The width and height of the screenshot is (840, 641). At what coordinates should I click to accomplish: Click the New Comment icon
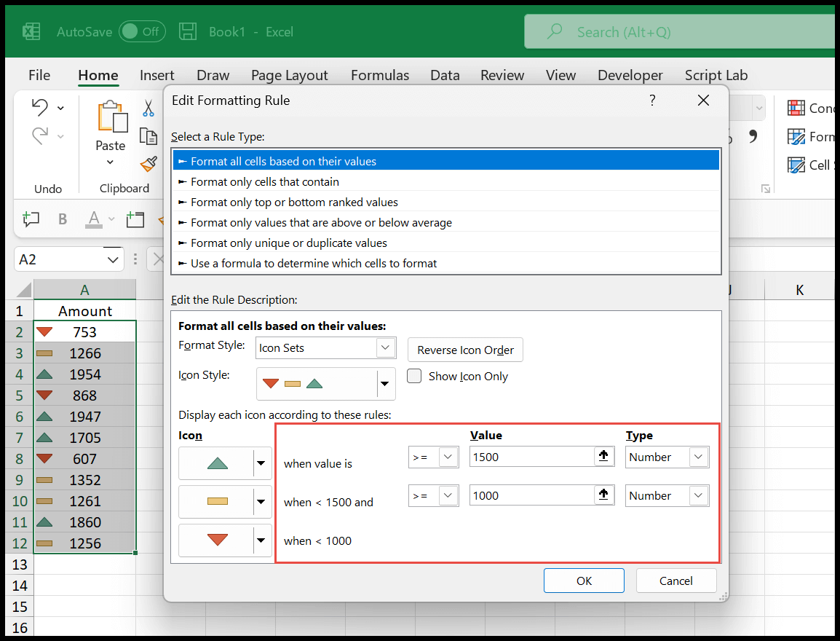(x=31, y=219)
